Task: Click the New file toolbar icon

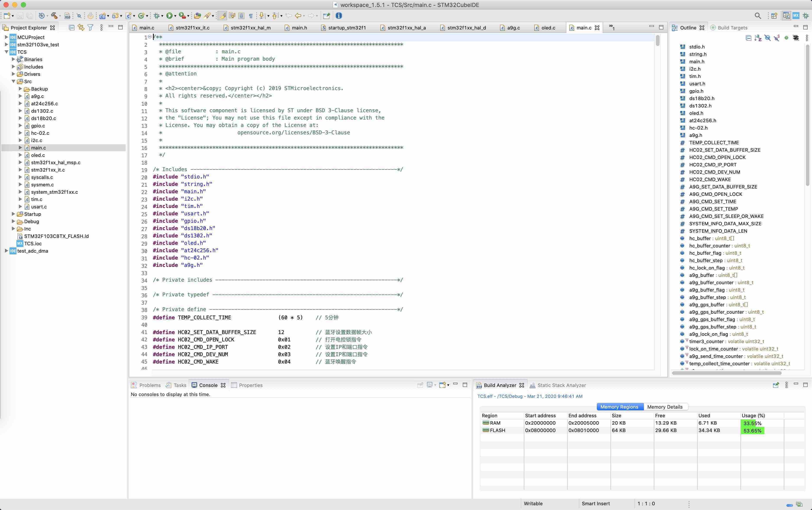Action: [x=7, y=16]
